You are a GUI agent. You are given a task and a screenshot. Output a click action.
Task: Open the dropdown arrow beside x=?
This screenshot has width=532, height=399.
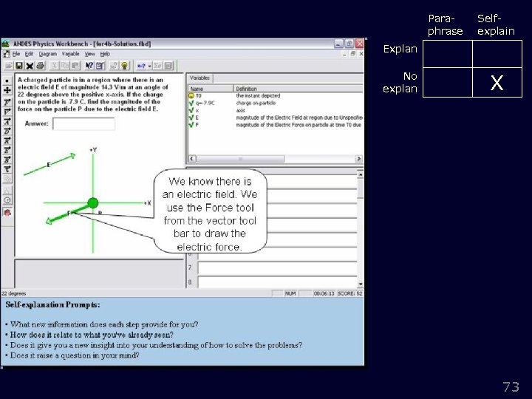[x=149, y=66]
